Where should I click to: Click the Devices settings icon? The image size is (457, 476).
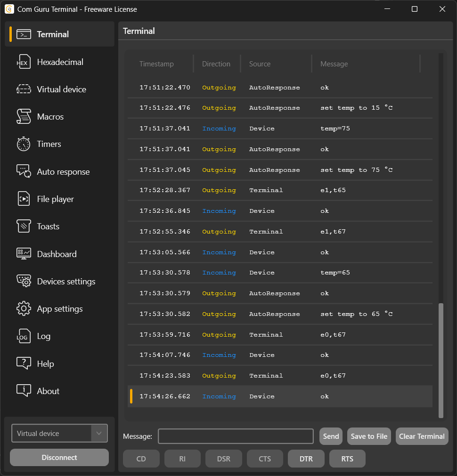coord(23,281)
